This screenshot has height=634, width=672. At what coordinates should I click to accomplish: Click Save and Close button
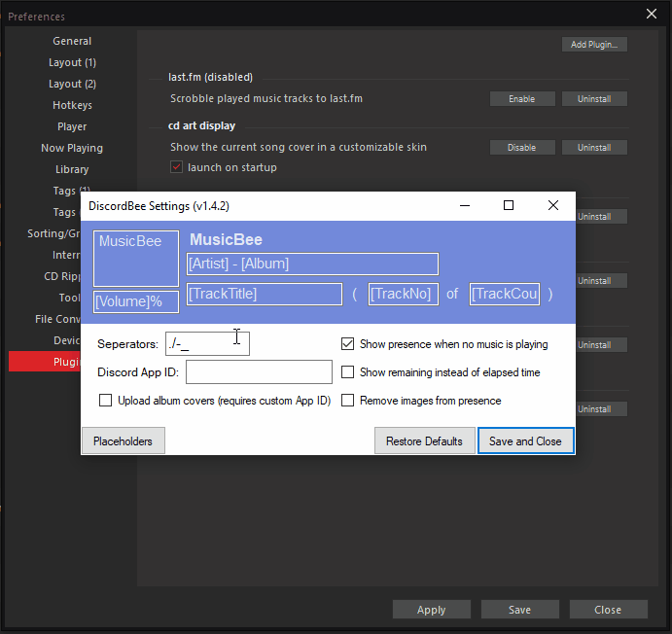(x=525, y=440)
